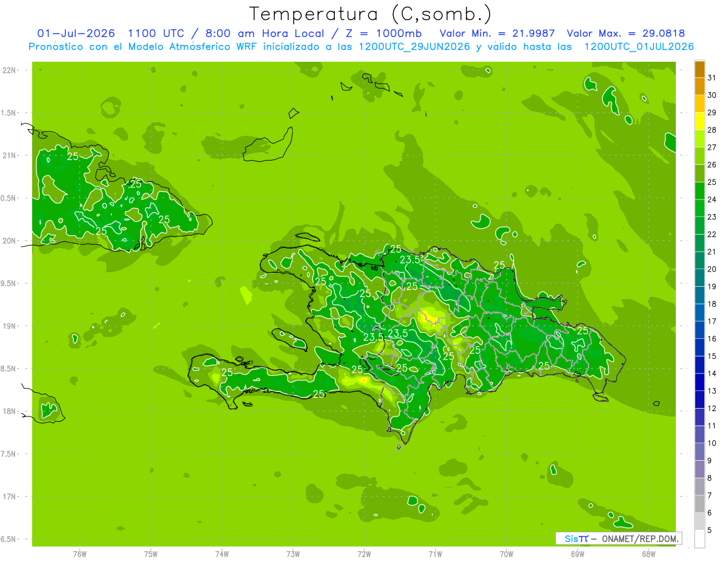Click the yellow legend swatch between 28 and 29

coord(699,121)
